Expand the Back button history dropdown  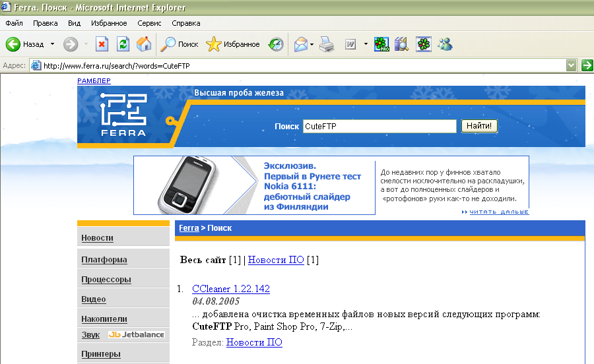(52, 44)
